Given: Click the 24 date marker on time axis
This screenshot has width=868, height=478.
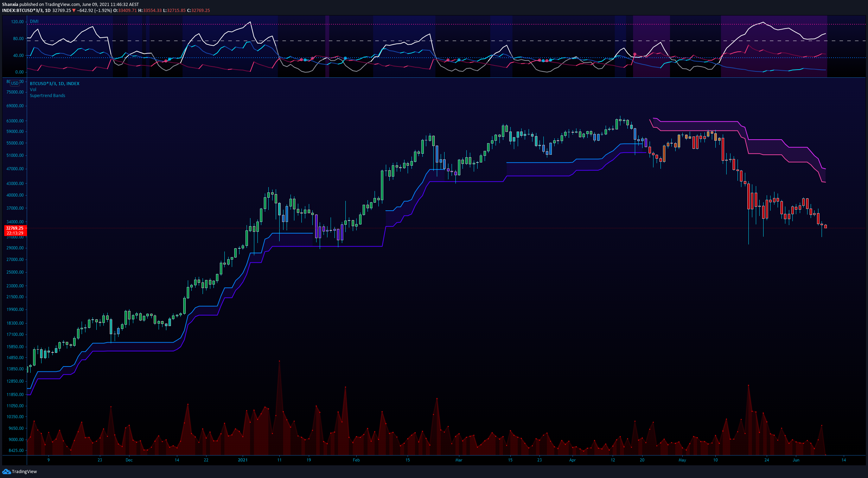Looking at the screenshot, I should click(767, 460).
